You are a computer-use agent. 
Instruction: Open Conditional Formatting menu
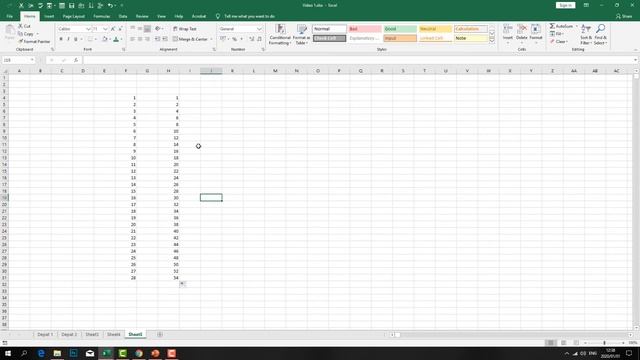(280, 35)
